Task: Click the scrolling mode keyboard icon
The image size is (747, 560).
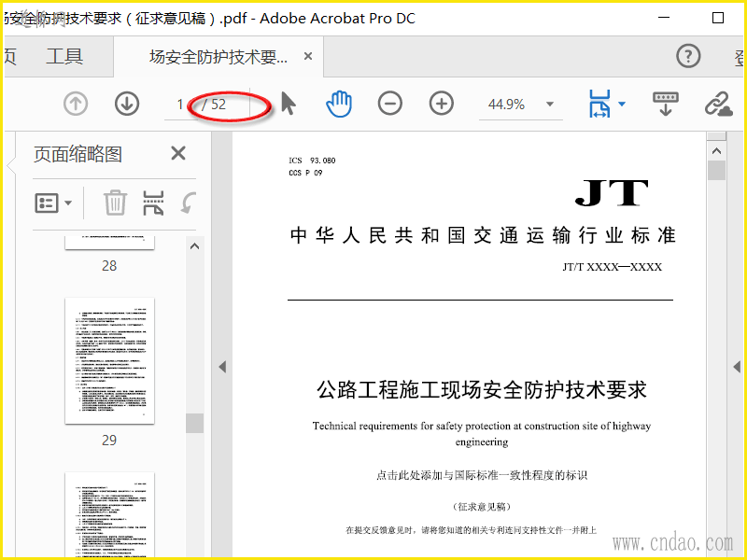Action: pos(666,104)
